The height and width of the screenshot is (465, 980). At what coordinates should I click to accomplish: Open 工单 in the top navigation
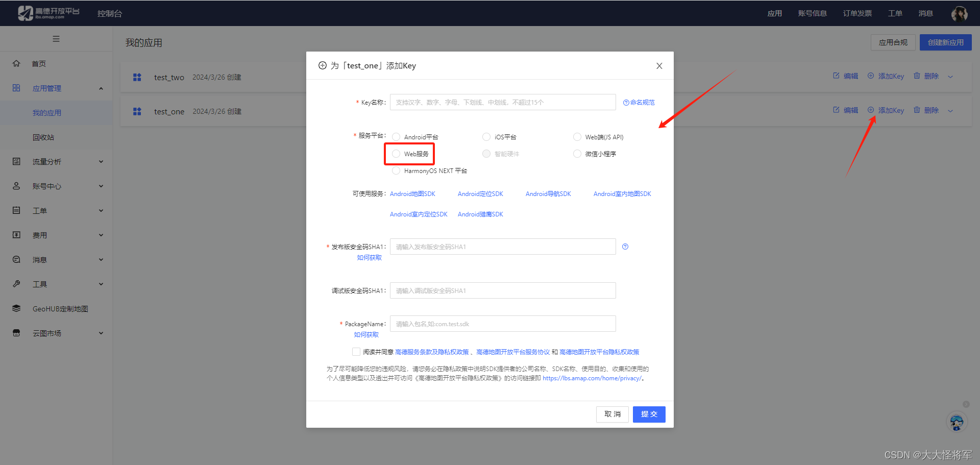pyautogui.click(x=895, y=13)
